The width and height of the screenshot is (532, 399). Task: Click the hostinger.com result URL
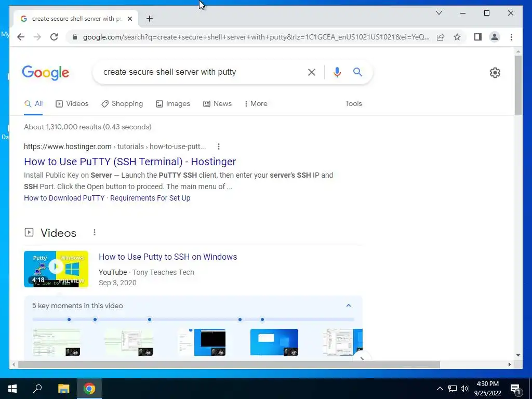(x=115, y=147)
